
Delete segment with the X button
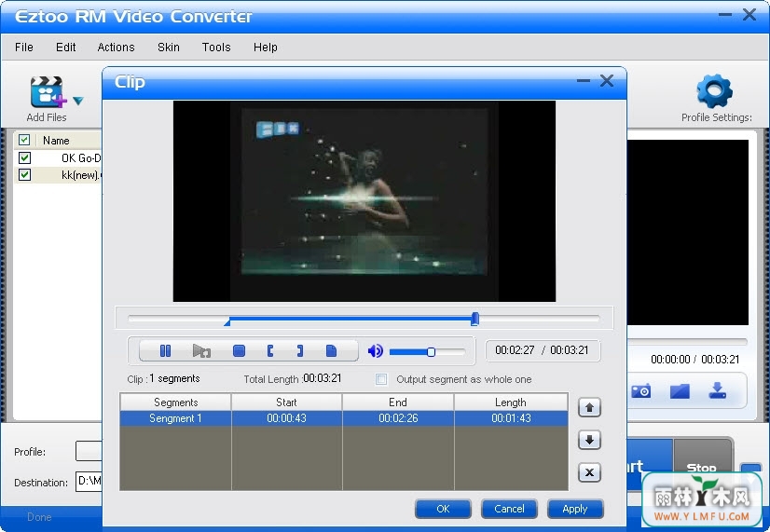[589, 472]
